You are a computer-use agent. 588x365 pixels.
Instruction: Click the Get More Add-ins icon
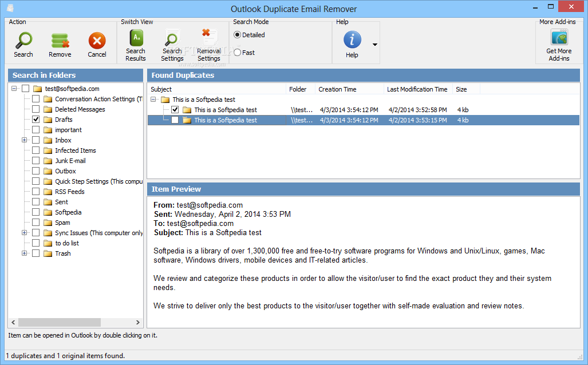pos(559,38)
